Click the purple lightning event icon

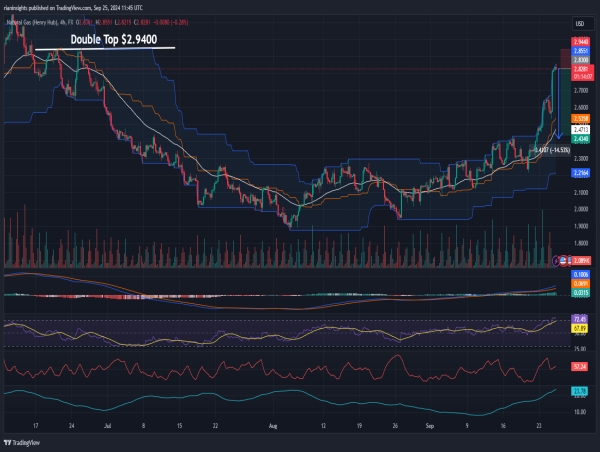556,261
